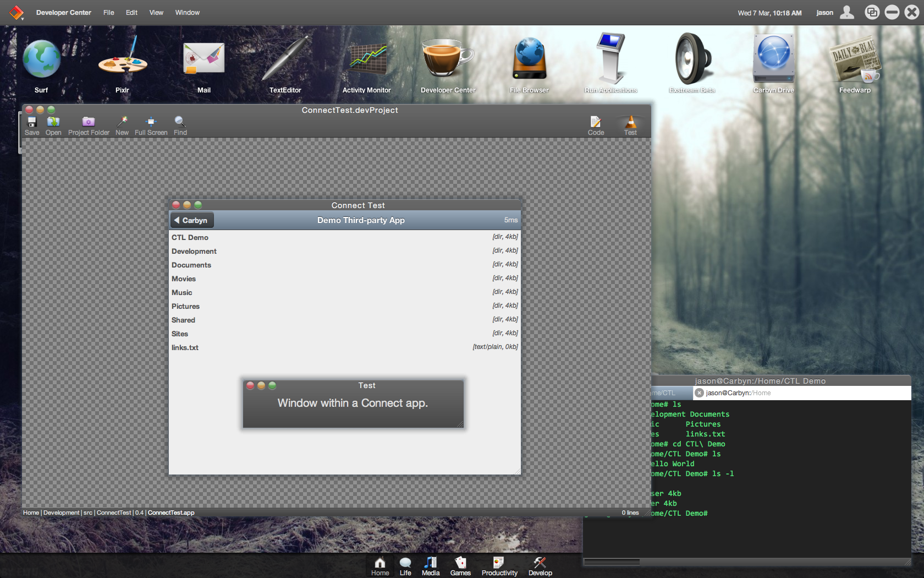
Task: Click the Connect Test window resize grip
Action: 516,470
